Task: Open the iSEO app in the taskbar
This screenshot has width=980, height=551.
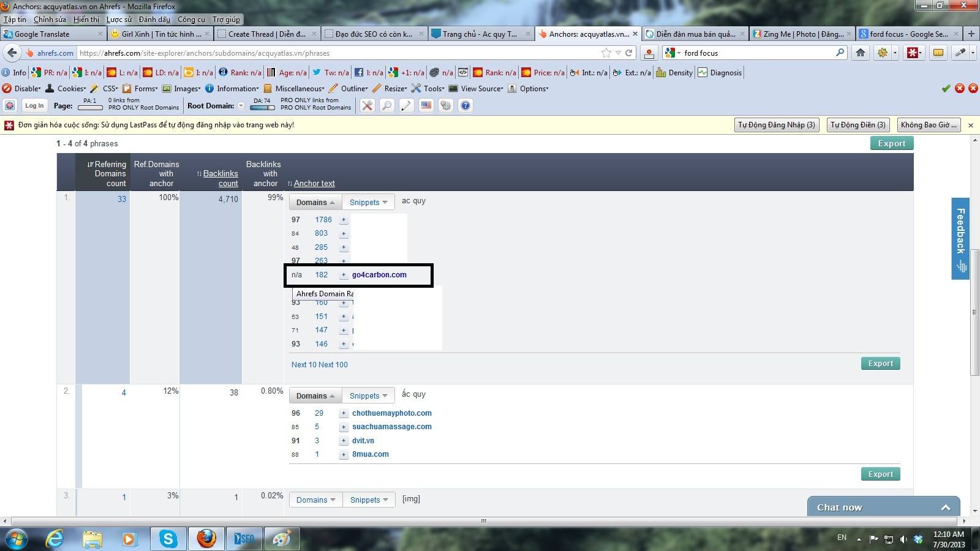Action: pos(244,539)
